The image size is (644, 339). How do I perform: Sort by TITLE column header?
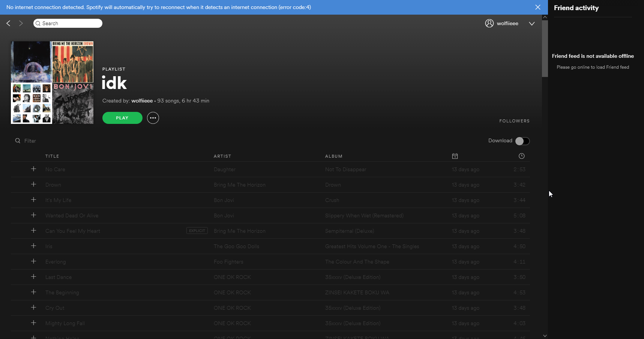click(52, 156)
